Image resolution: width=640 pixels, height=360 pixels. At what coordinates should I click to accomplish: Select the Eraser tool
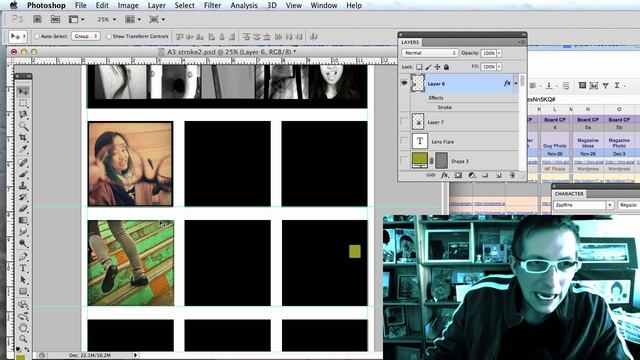click(23, 209)
